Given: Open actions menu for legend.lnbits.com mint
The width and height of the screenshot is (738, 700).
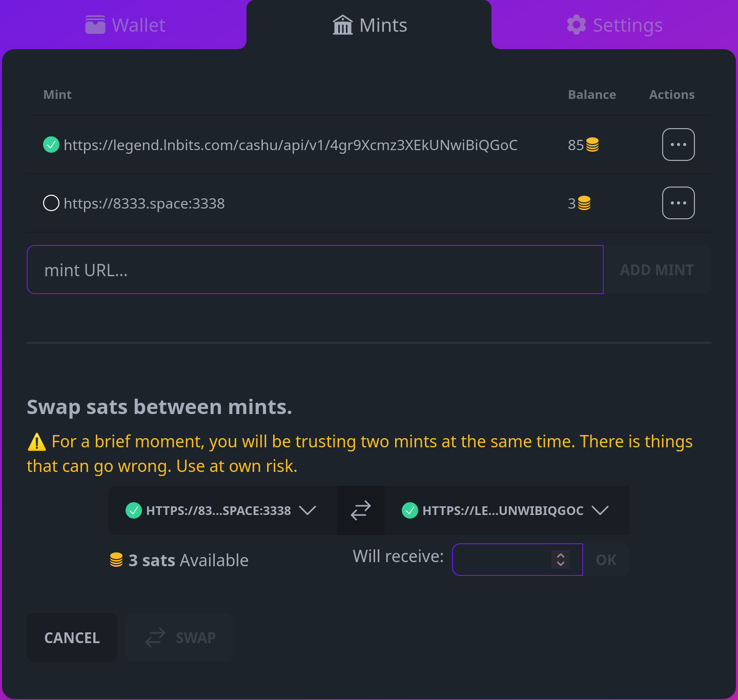Looking at the screenshot, I should (x=678, y=145).
